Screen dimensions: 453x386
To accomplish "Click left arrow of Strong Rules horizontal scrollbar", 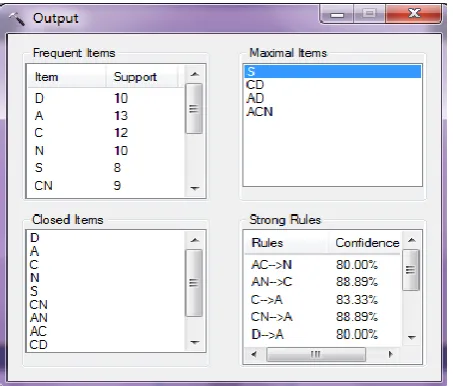I will pos(254,354).
